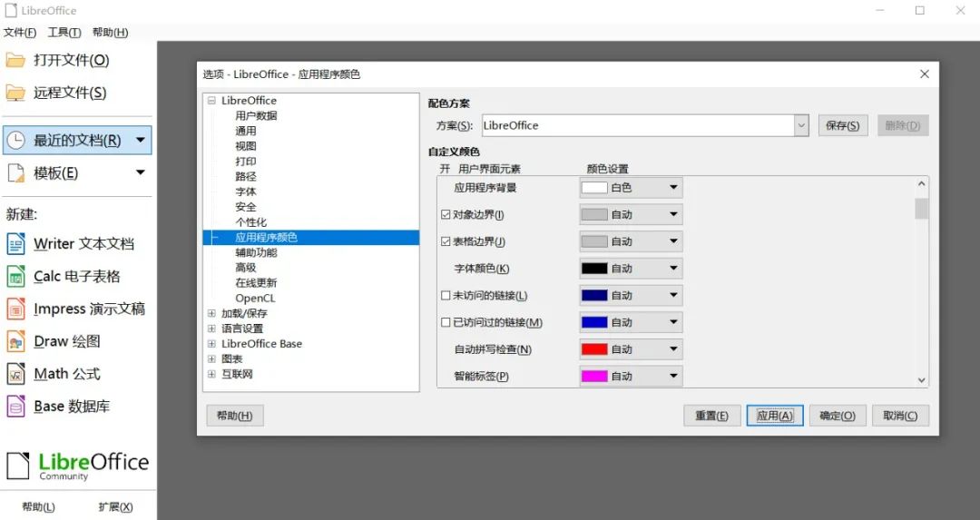
Task: Select 高级 in the options tree
Action: click(246, 268)
